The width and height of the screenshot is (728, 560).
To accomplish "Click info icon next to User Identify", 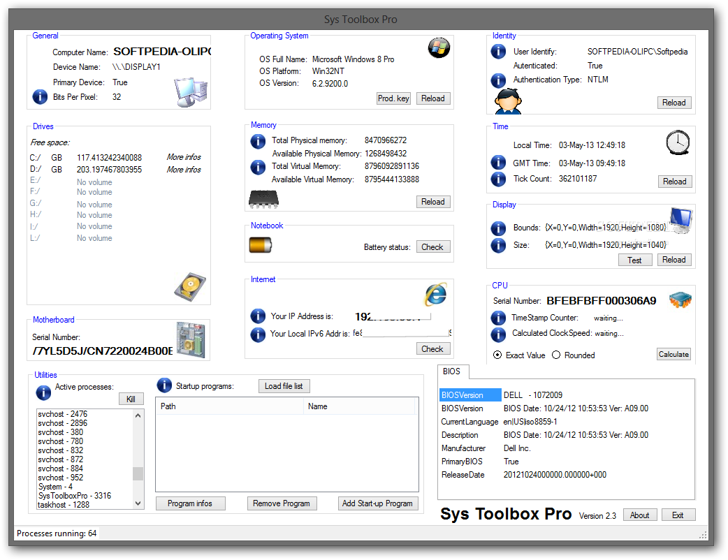I will 498,51.
